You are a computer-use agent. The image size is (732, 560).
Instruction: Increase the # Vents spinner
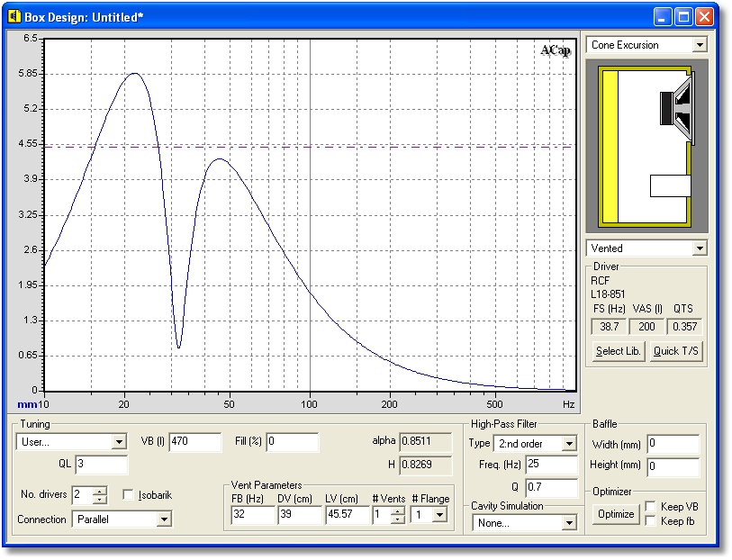[398, 510]
